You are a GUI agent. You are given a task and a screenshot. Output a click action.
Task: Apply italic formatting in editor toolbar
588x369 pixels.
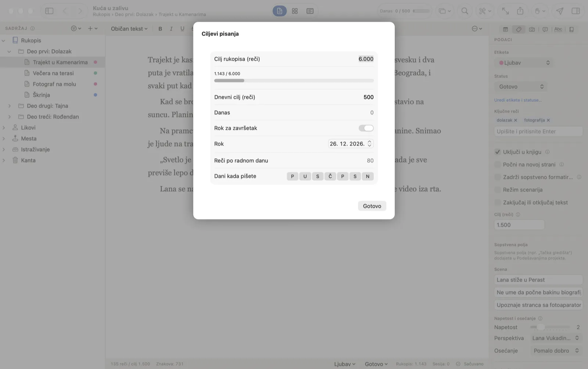[171, 29]
